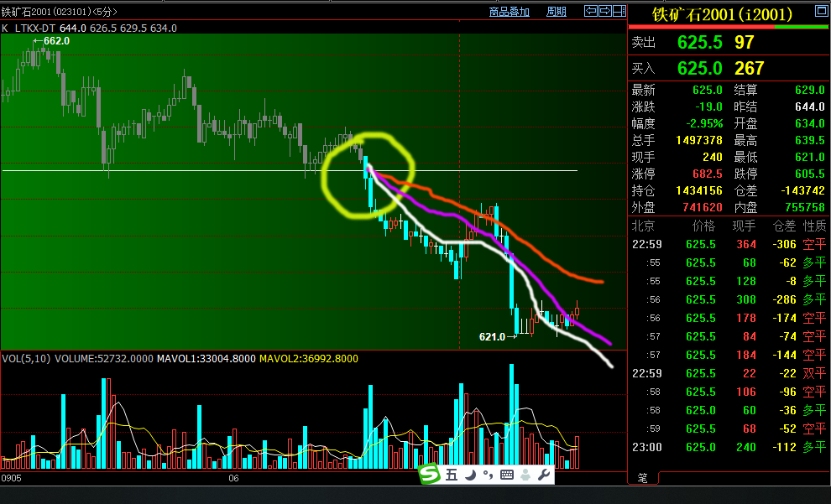Click the right arrow navigation icon
This screenshot has height=504, width=831.
(604, 11)
